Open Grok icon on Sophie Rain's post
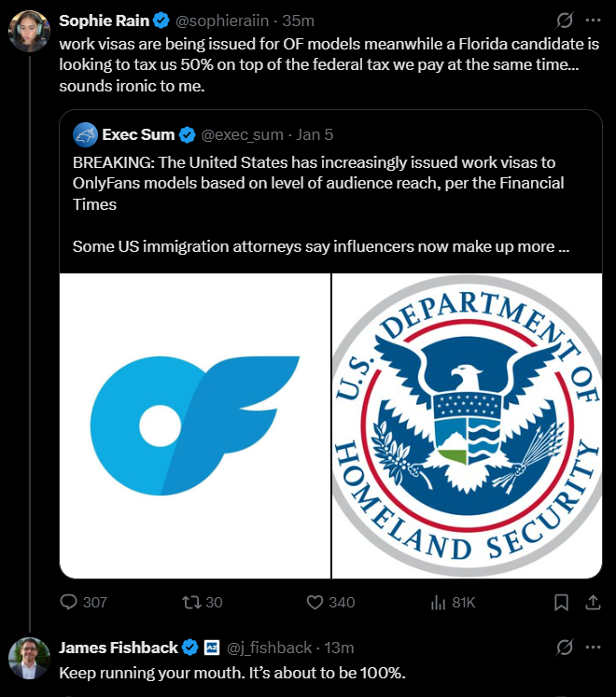This screenshot has height=697, width=616. tap(564, 20)
